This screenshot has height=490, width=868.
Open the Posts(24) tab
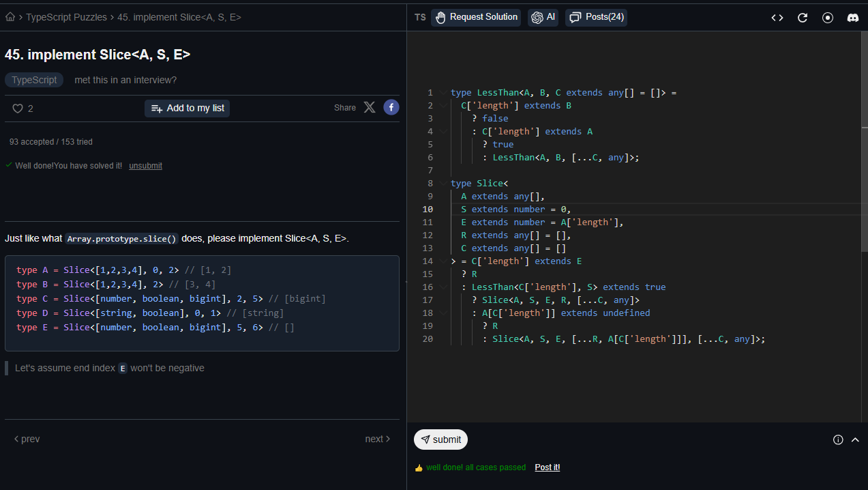point(596,17)
